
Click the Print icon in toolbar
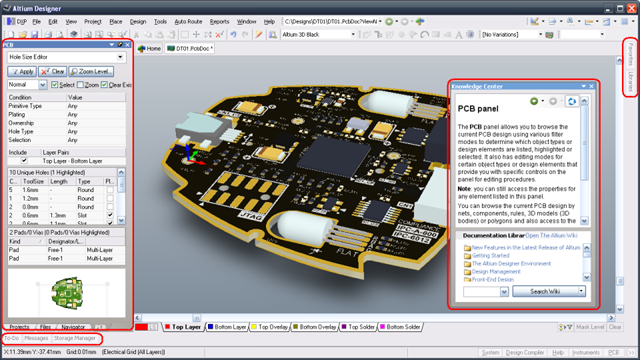coord(48,35)
